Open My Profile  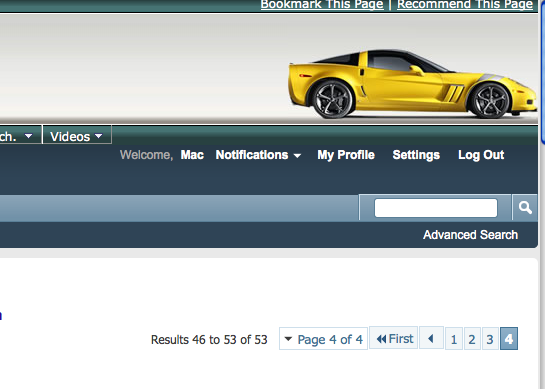[346, 155]
